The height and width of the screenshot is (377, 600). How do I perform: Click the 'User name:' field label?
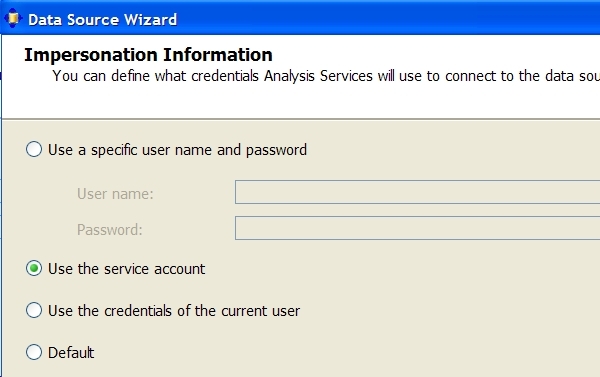(x=115, y=194)
